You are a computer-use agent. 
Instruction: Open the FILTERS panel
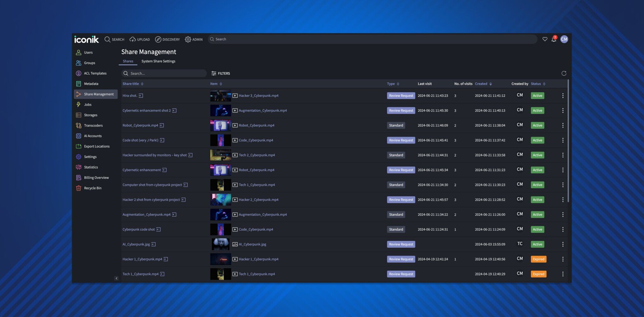(221, 73)
